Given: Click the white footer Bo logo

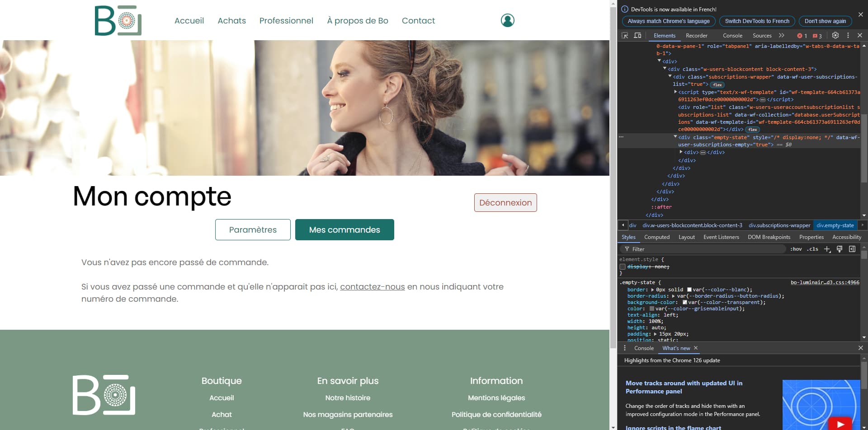Looking at the screenshot, I should [x=104, y=395].
